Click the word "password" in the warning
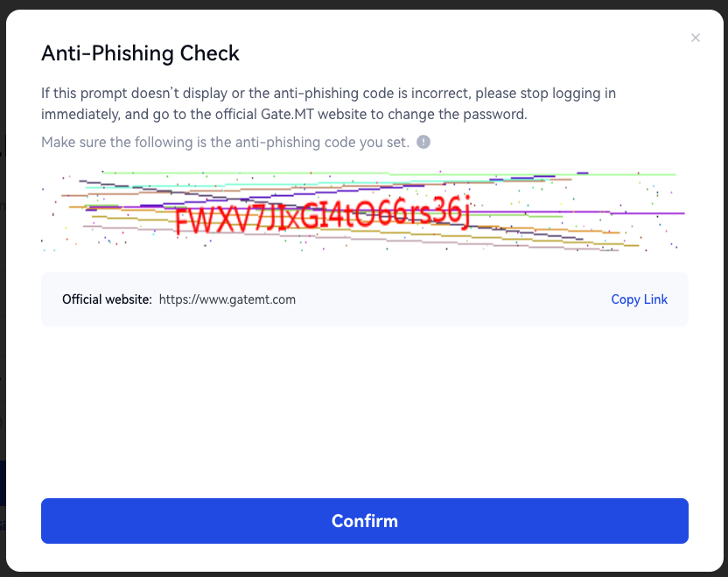The width and height of the screenshot is (728, 577). (497, 114)
